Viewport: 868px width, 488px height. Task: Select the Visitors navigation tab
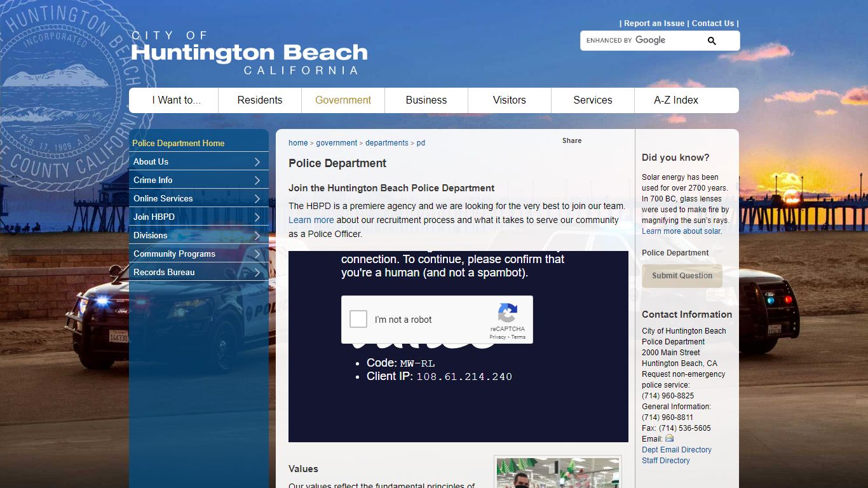point(509,100)
